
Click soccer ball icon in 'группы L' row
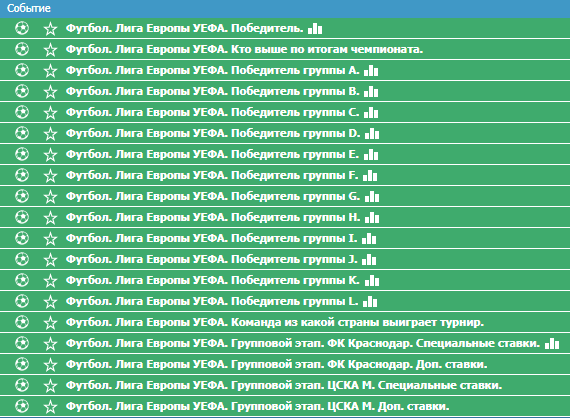click(x=22, y=301)
